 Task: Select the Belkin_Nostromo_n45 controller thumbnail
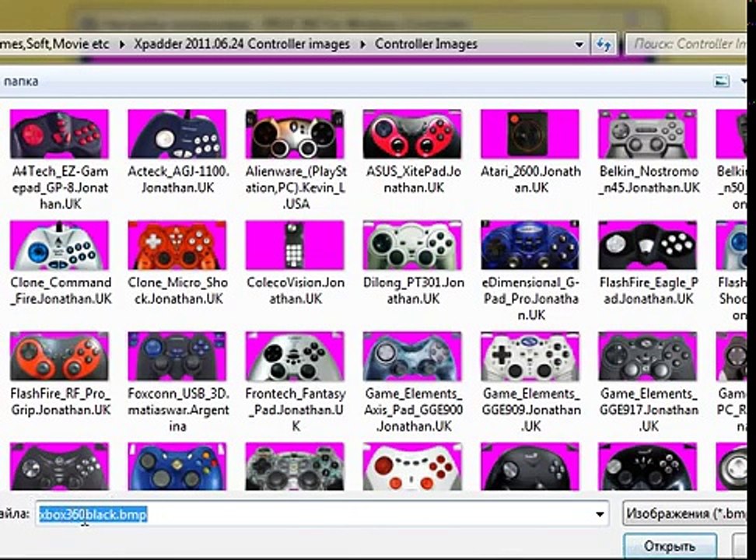pos(648,134)
